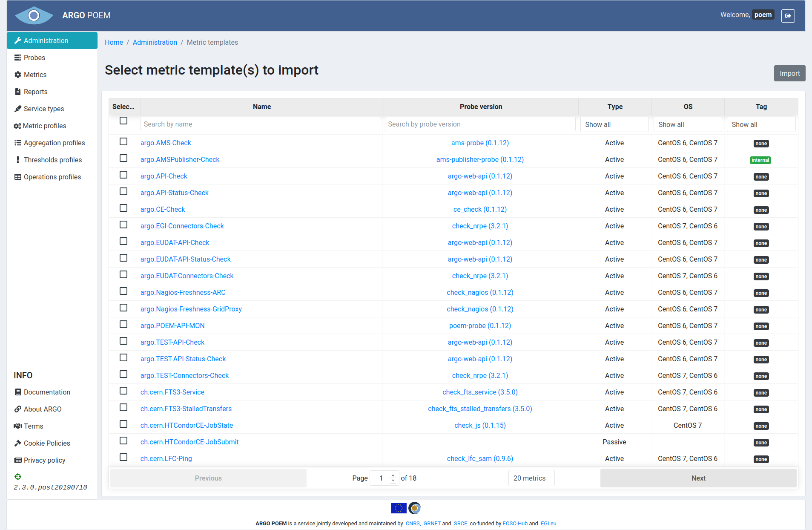Open the Probes menu item
This screenshot has height=530, width=812.
(52, 58)
